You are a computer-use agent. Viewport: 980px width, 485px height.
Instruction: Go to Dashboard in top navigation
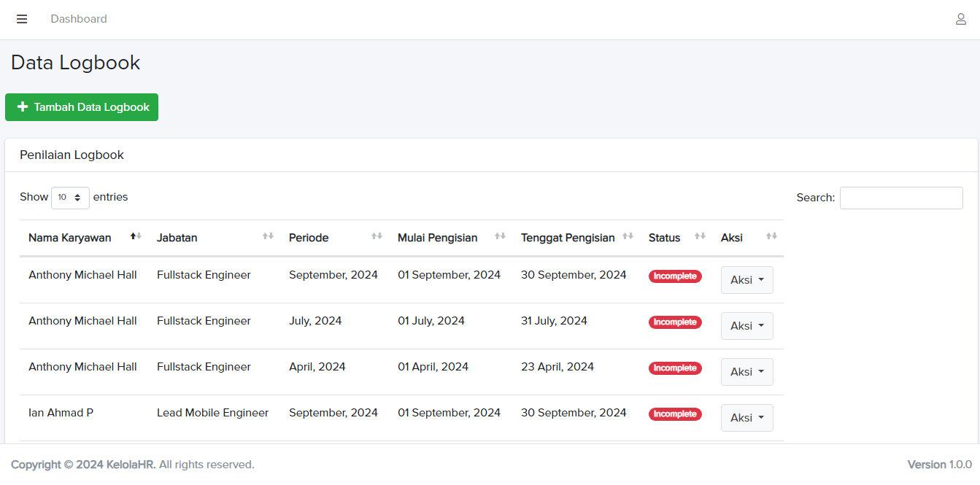pos(79,19)
